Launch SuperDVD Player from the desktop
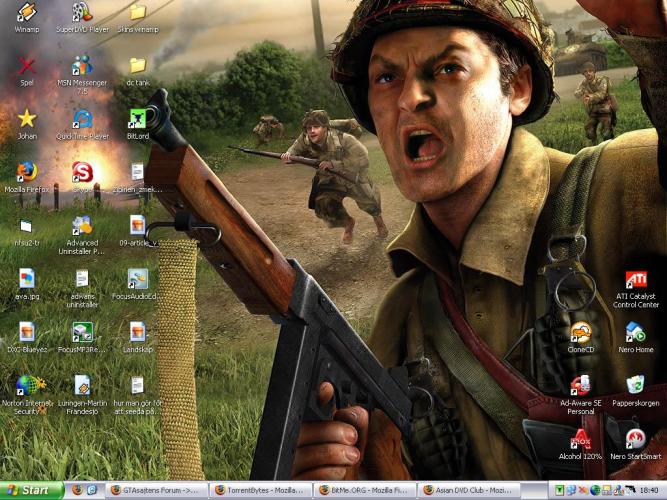 pos(82,13)
